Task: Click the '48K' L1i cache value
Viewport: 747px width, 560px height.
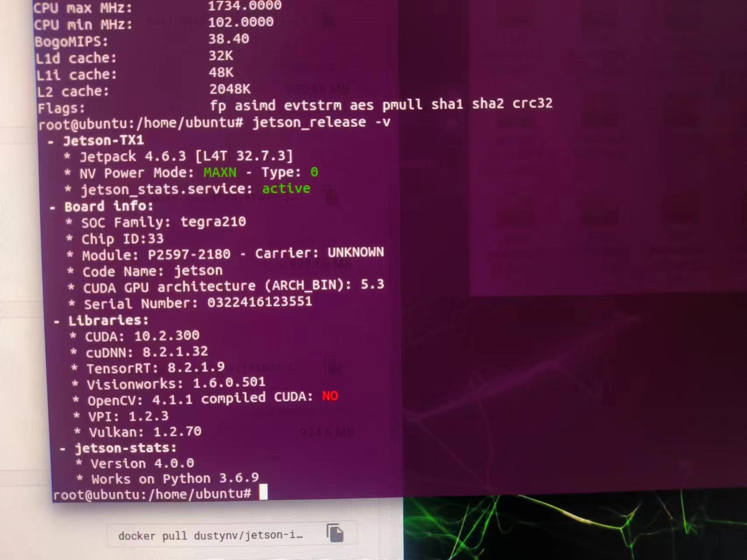Action: coord(221,72)
